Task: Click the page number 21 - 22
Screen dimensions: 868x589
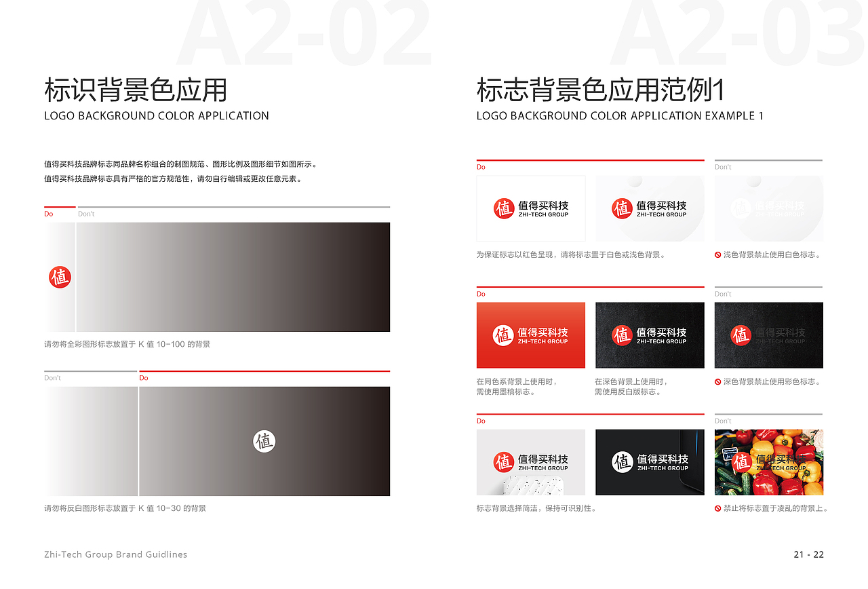Action: [x=809, y=554]
